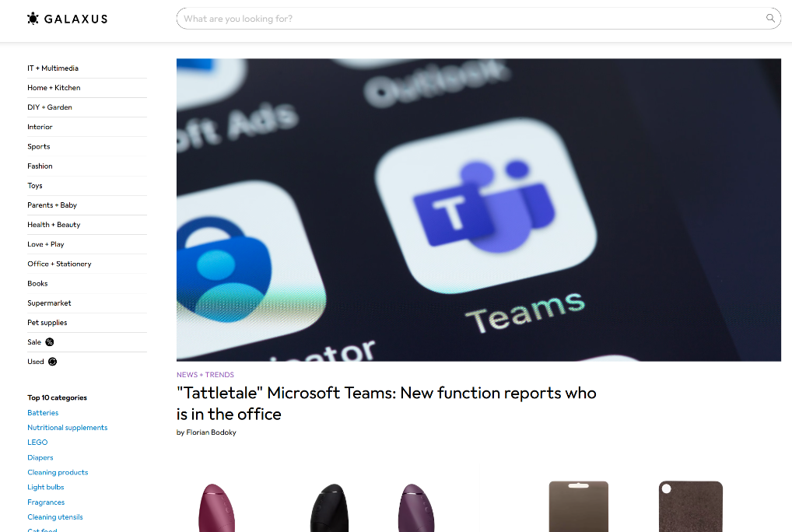Screen dimensions: 792x532
Task: Click the News + Trends tag
Action: coord(205,375)
